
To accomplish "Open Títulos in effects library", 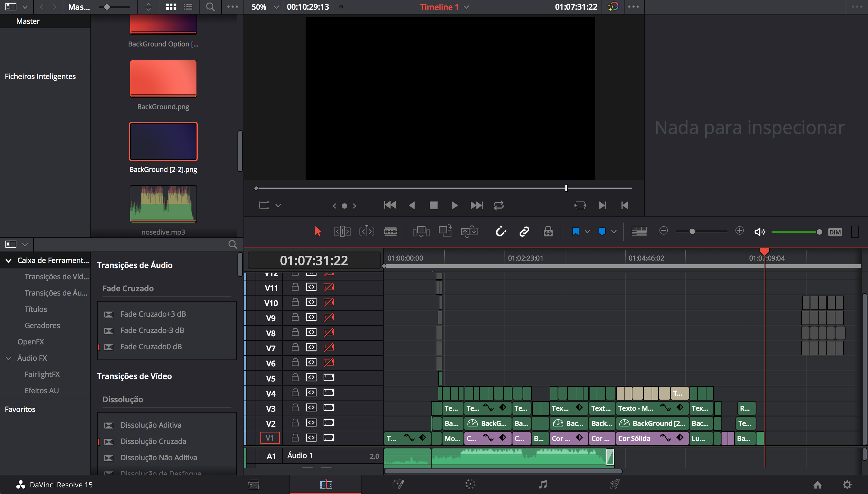I will [36, 309].
